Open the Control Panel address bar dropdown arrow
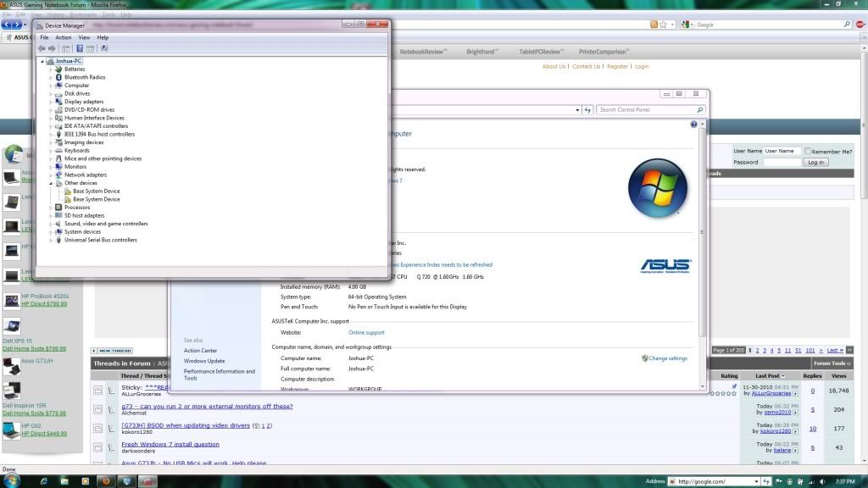 point(577,110)
